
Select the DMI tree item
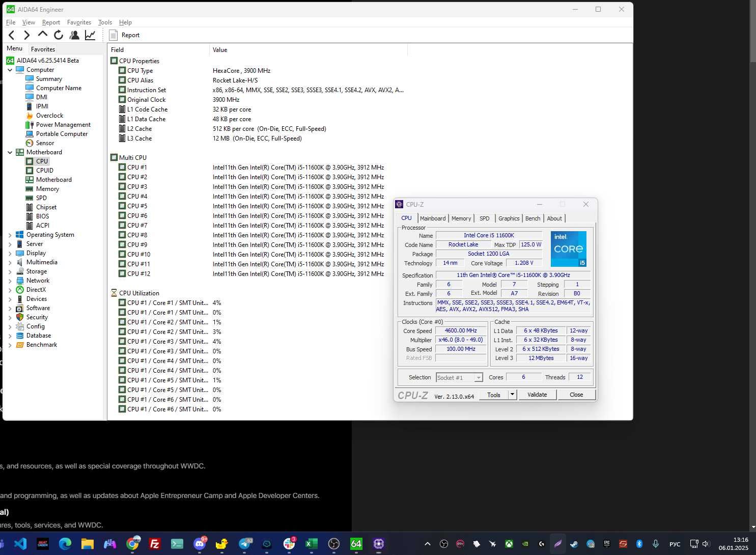click(x=41, y=97)
